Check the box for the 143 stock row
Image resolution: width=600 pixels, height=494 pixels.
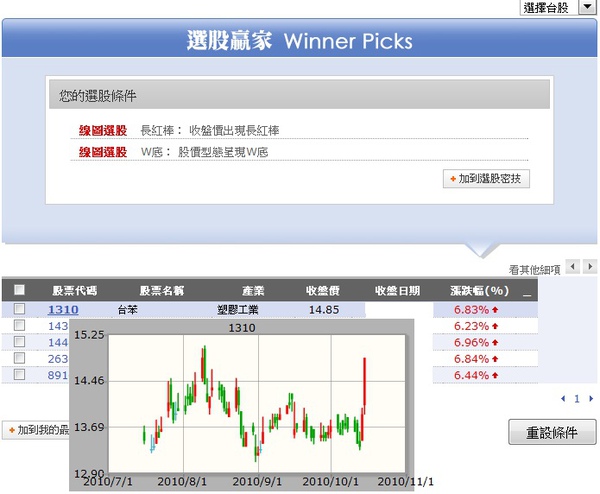click(19, 325)
